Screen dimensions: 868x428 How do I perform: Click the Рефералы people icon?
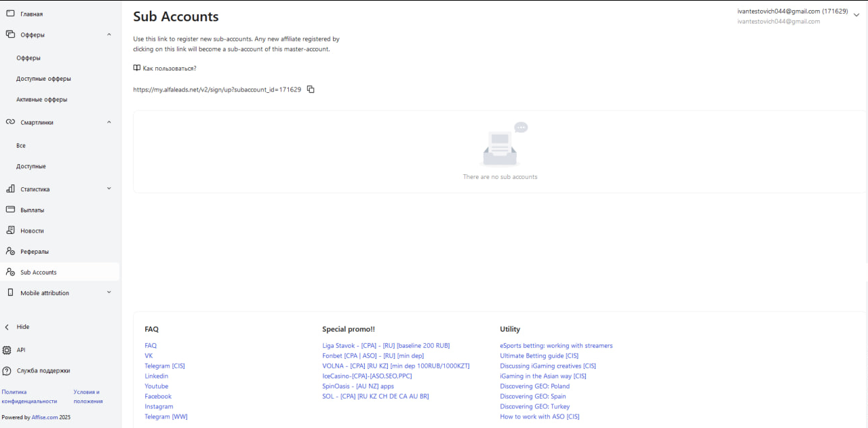[x=10, y=252]
